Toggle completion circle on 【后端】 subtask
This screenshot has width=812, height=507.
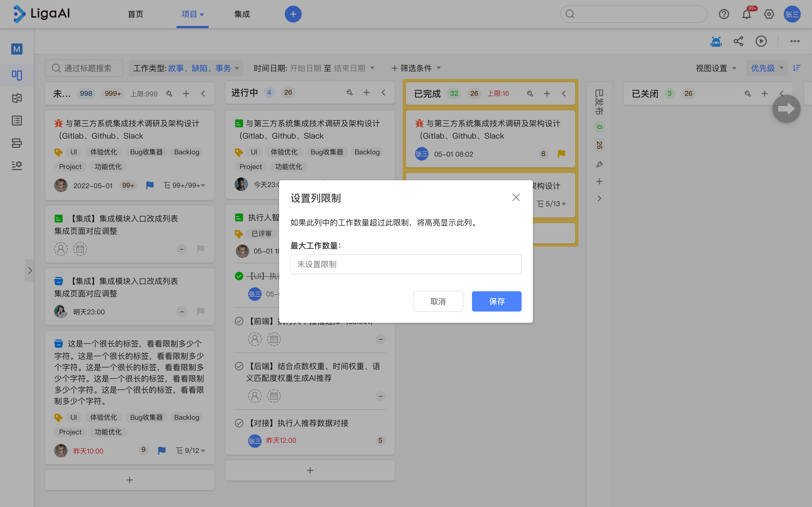pyautogui.click(x=239, y=366)
